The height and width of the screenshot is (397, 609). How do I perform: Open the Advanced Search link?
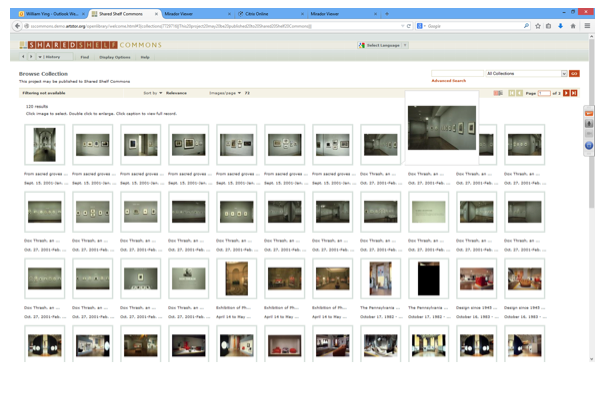click(449, 81)
